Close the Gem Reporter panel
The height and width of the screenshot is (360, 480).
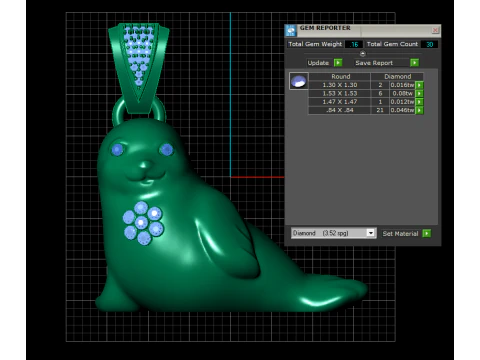click(435, 30)
